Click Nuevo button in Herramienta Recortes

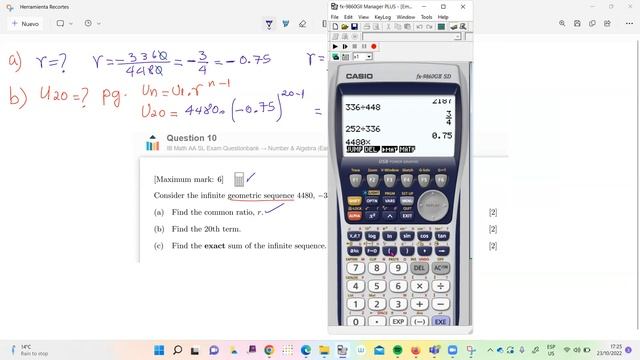(25, 24)
